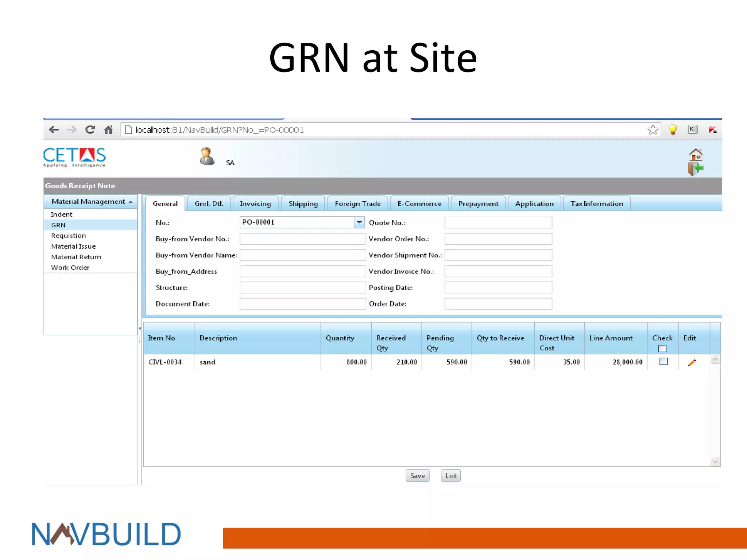This screenshot has width=747, height=560.
Task: Click the Structure field
Action: 303,287
